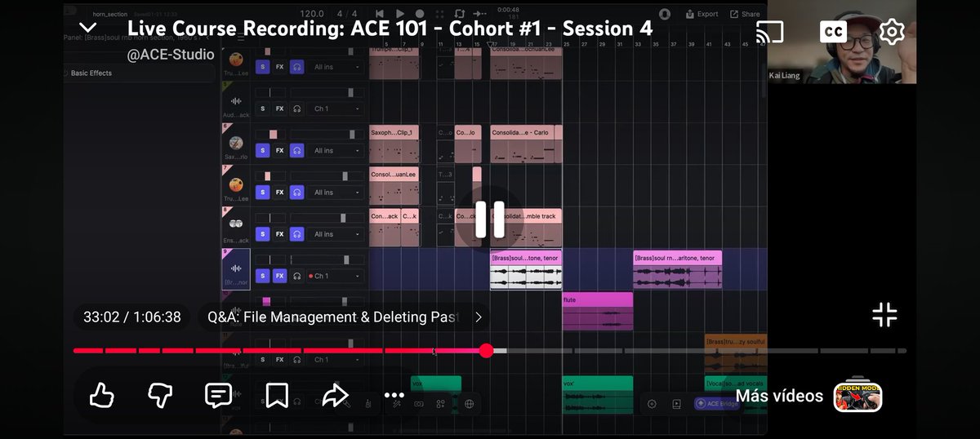This screenshot has width=980, height=439.
Task: Click Share button in ACE Studio header
Action: click(x=745, y=14)
